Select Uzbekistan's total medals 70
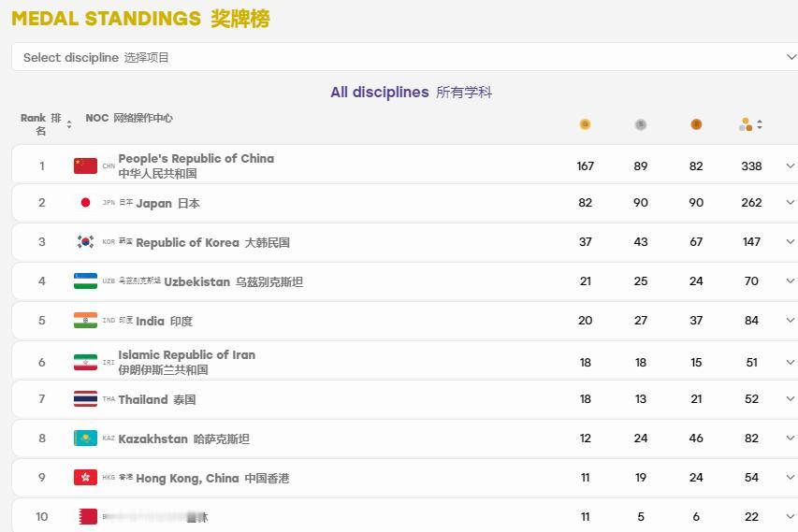The height and width of the screenshot is (532, 798). tap(751, 281)
